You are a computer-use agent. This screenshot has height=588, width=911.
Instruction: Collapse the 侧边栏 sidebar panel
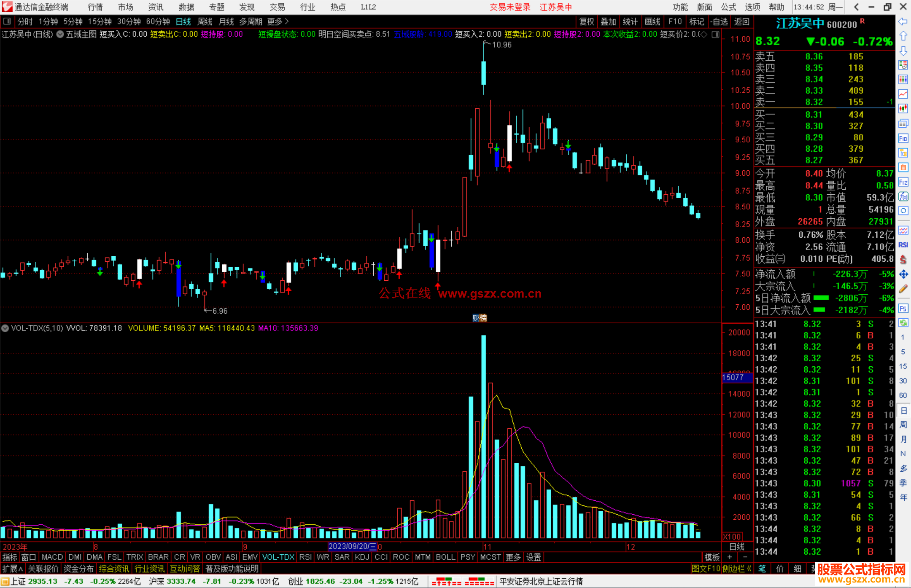736,569
